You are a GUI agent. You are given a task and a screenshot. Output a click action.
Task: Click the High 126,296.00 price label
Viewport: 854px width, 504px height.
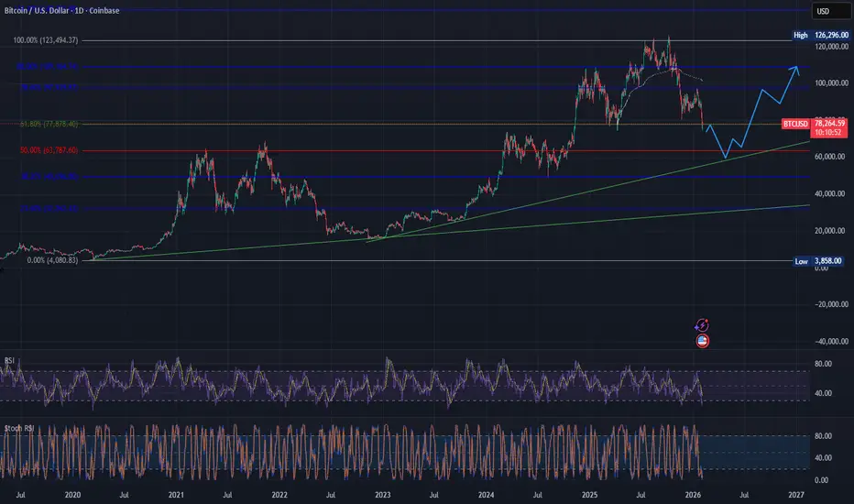(x=821, y=35)
